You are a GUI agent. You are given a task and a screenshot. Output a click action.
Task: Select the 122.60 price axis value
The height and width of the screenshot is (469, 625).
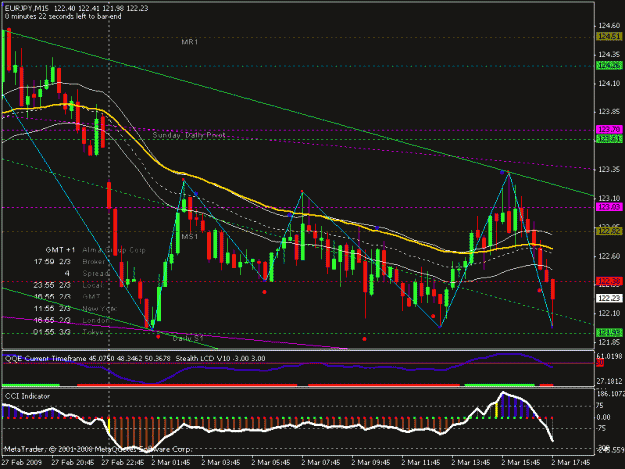tap(609, 256)
